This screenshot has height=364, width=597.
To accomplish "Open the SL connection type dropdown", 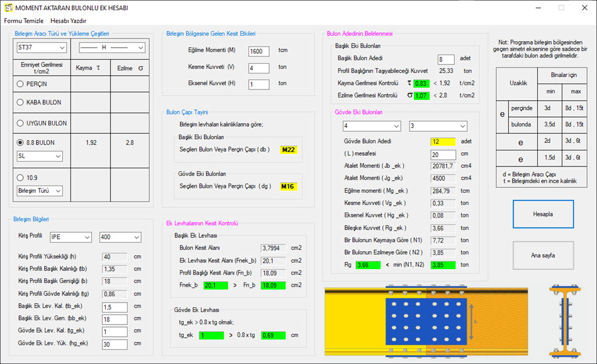I will (x=39, y=156).
